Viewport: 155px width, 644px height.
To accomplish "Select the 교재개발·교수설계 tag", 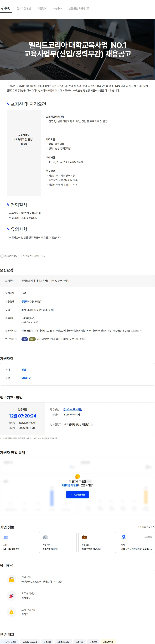I will (x=30, y=642).
